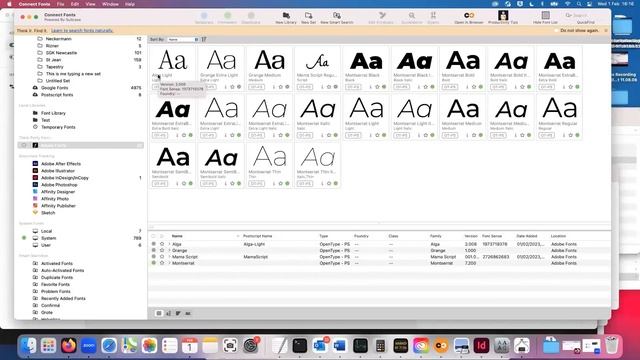640x360 pixels.
Task: Select Adobe Illustrator in sidebar
Action: (58, 171)
